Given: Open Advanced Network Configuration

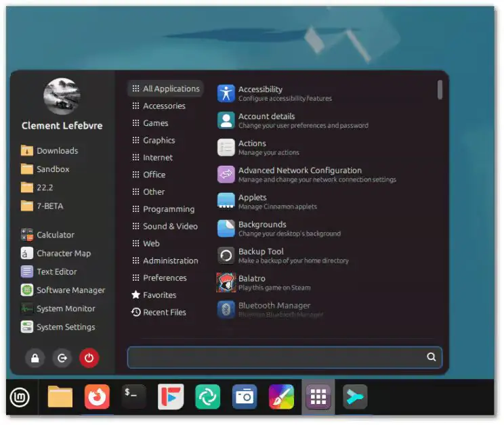Looking at the screenshot, I should click(x=299, y=174).
